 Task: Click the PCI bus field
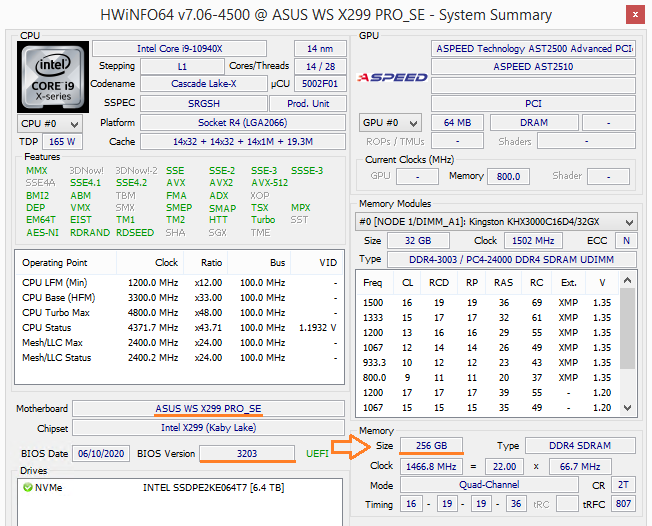click(x=533, y=104)
